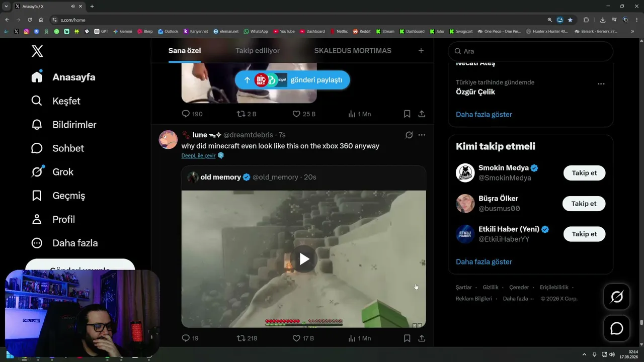Viewport: 644px width, 362px height.
Task: Open Geçmiş bookmarks in sidebar
Action: coord(58,196)
